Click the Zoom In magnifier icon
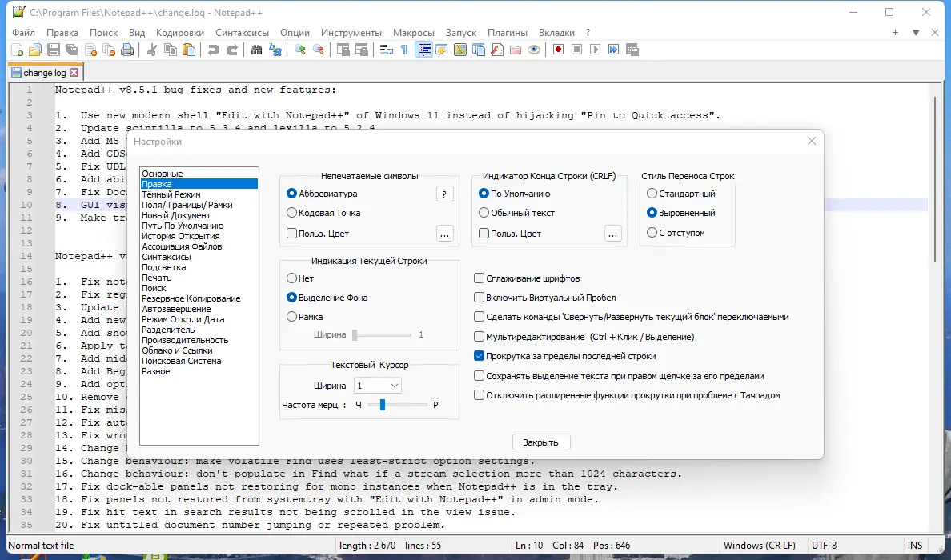The height and width of the screenshot is (560, 951). pyautogui.click(x=299, y=50)
